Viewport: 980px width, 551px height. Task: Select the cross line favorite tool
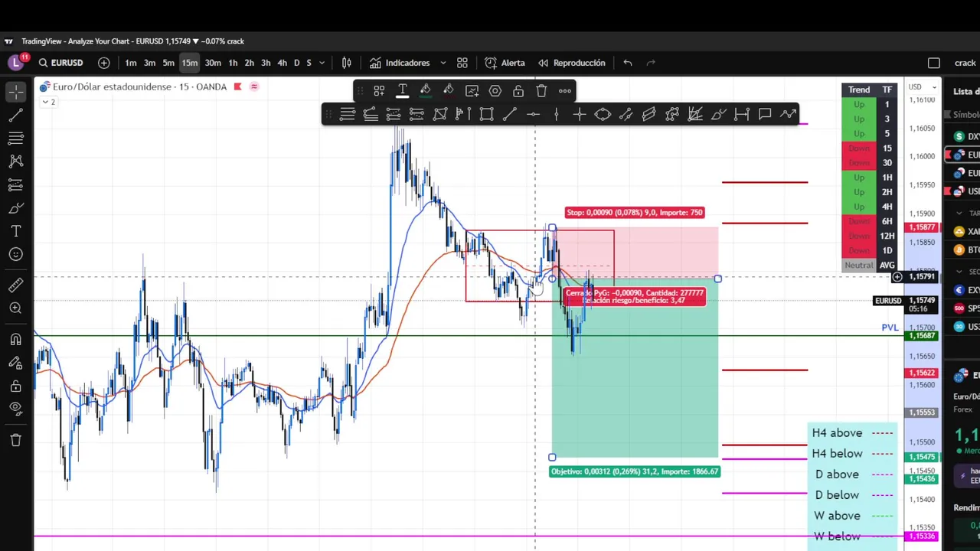click(580, 115)
